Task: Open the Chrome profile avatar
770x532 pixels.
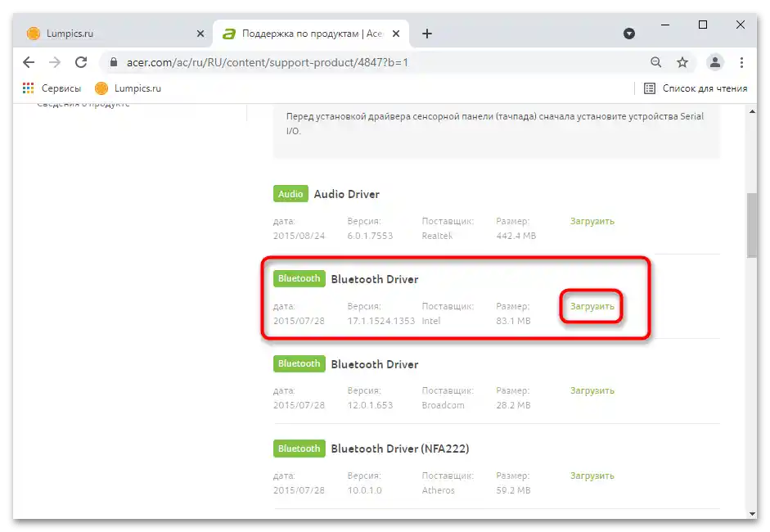Action: pos(715,62)
